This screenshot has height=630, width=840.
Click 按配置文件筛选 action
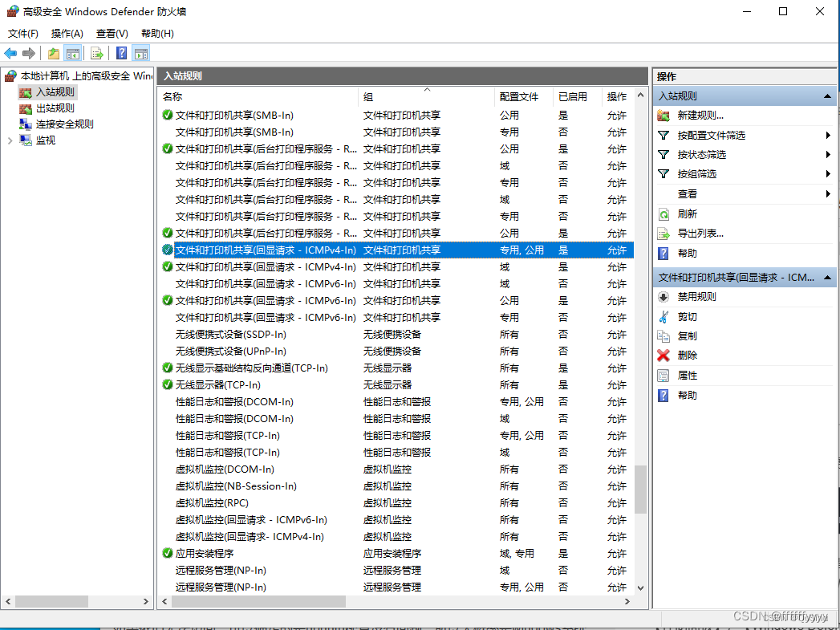(711, 135)
